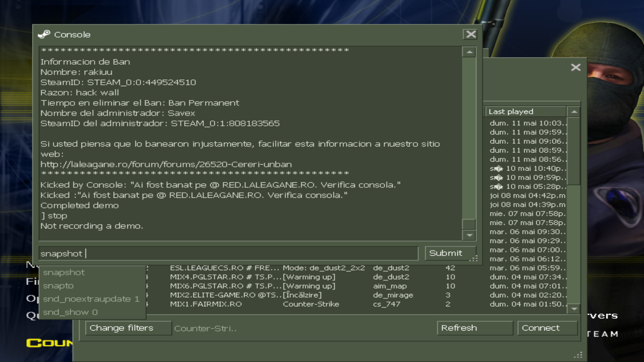
Task: Connect to selected server
Action: [x=547, y=328]
